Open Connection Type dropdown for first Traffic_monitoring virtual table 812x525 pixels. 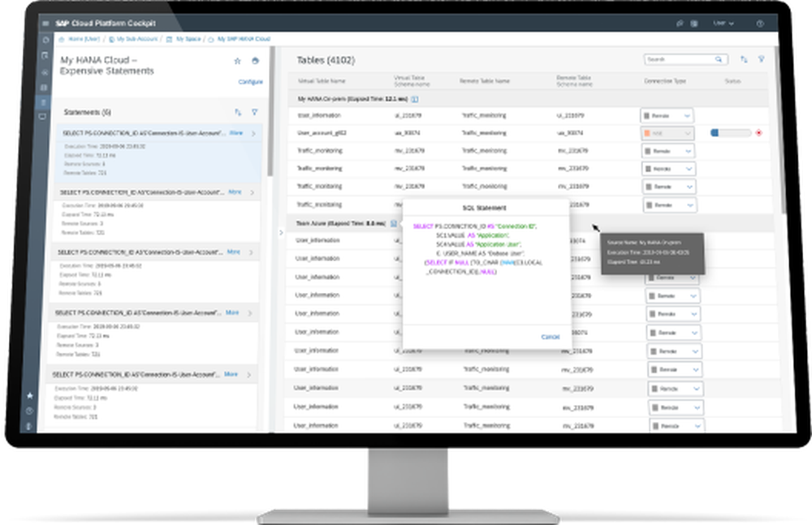pyautogui.click(x=668, y=151)
